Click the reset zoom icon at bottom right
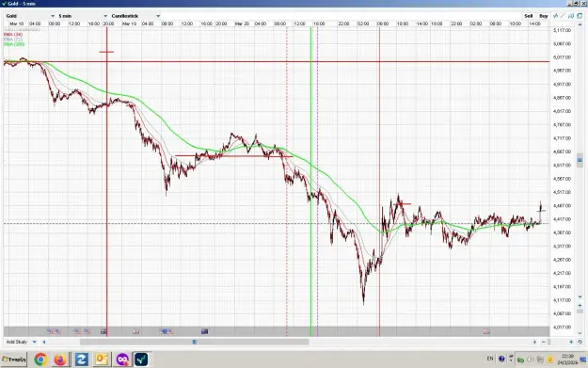 (580, 342)
